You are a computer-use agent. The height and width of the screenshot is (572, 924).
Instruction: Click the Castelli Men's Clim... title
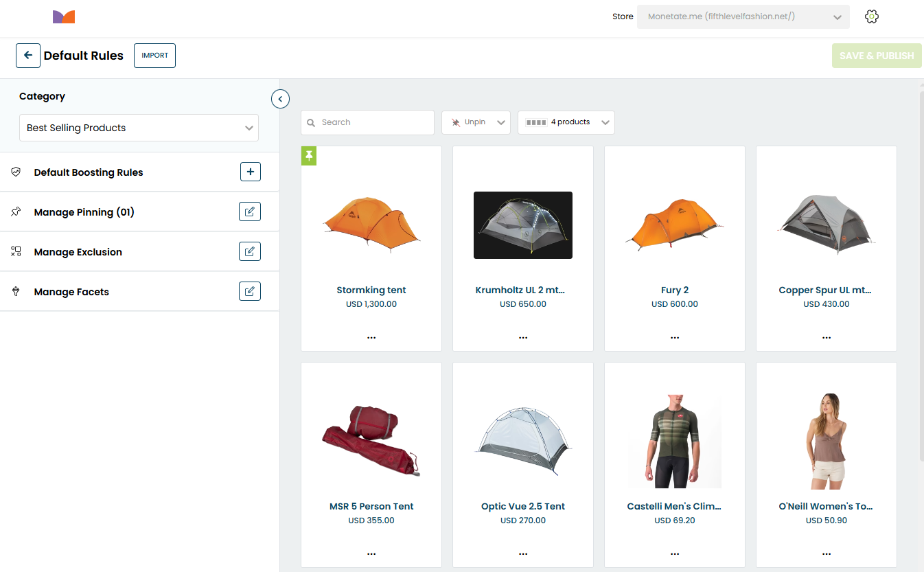pos(675,506)
